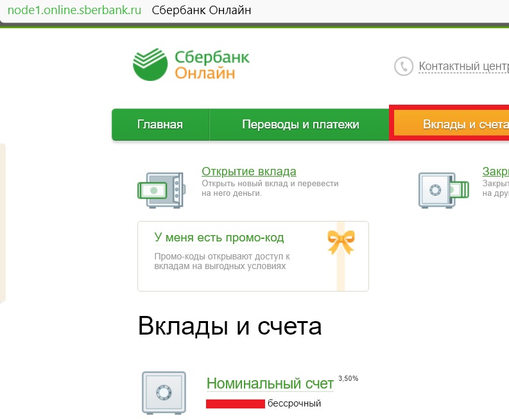
Task: Click the promo-code description text
Action: click(222, 261)
